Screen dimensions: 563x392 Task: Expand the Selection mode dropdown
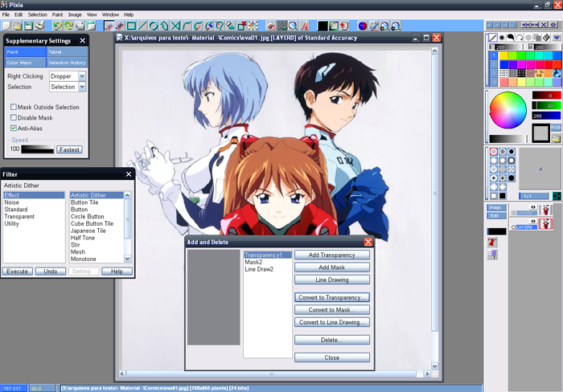tap(80, 87)
